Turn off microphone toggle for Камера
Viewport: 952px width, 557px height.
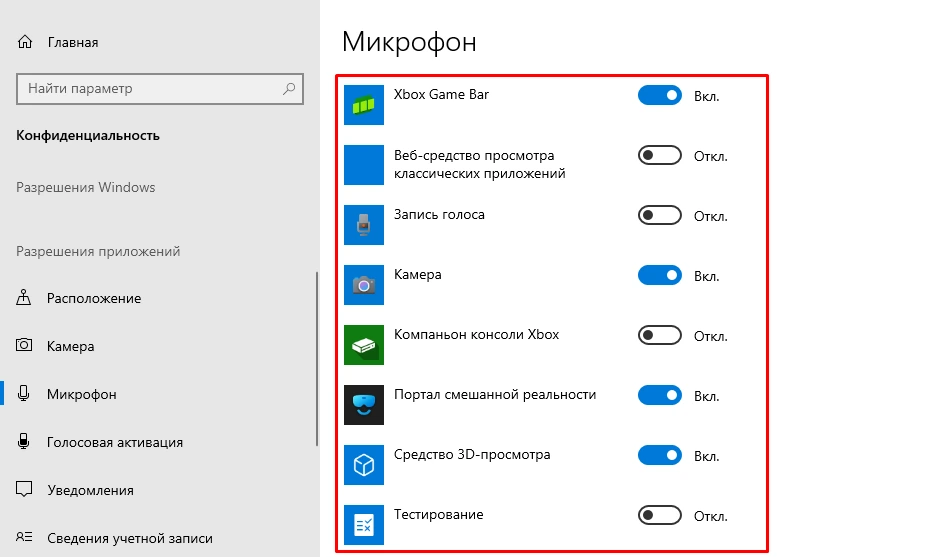[659, 275]
